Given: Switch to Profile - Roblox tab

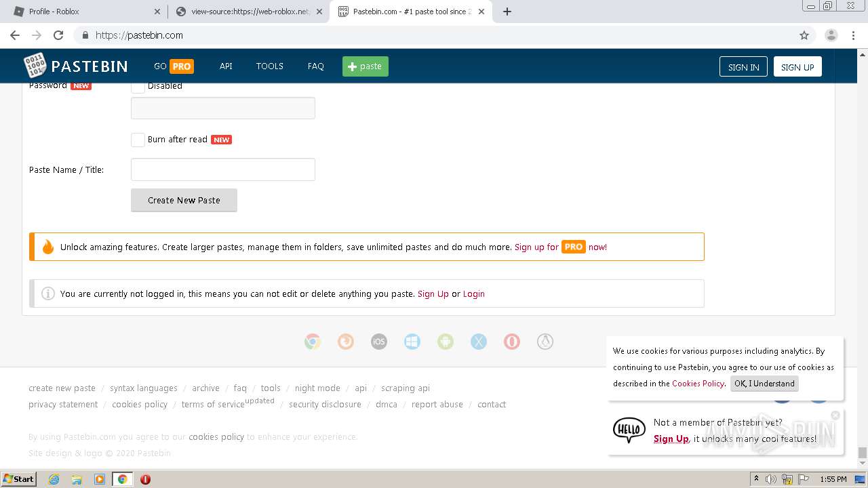Looking at the screenshot, I should pos(85,12).
